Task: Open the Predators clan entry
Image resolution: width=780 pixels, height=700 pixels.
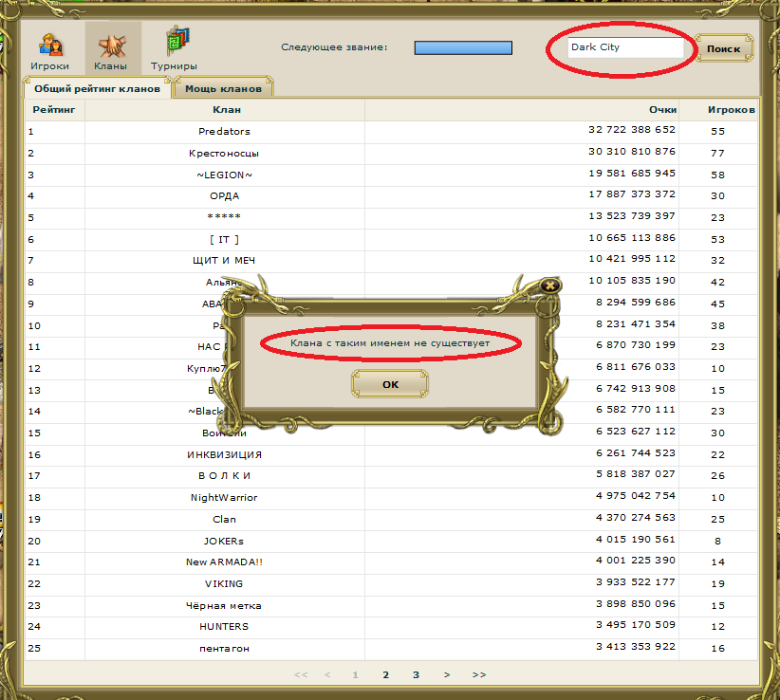Action: coord(224,131)
